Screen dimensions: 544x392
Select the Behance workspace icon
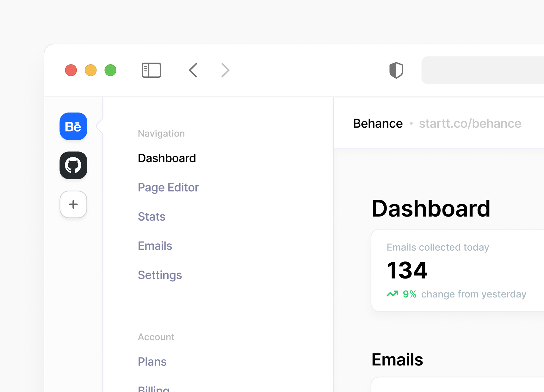coord(73,126)
